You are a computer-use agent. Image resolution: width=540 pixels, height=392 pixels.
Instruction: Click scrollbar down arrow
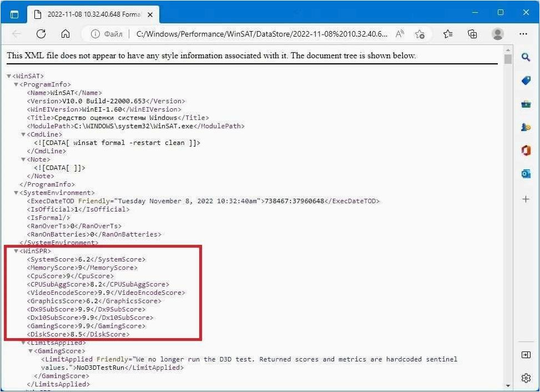click(x=508, y=386)
